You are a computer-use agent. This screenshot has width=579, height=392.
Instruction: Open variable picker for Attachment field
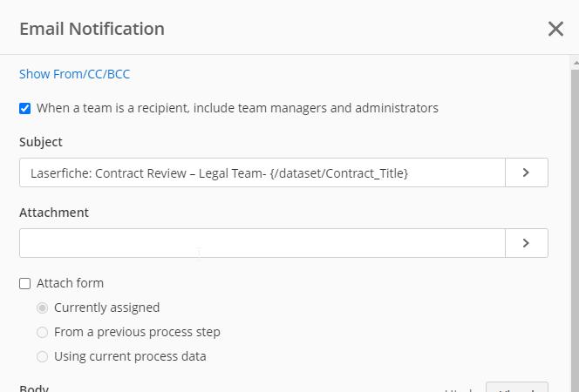click(526, 243)
